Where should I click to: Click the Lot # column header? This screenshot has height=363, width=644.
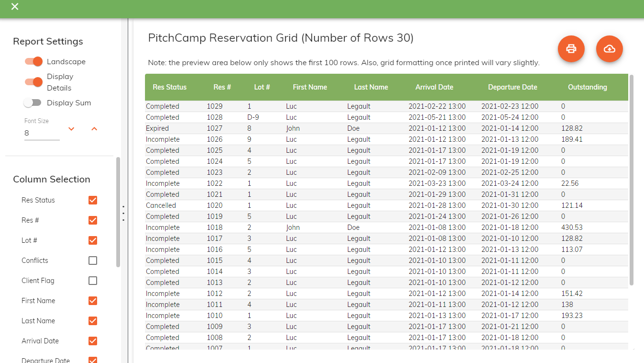(262, 87)
